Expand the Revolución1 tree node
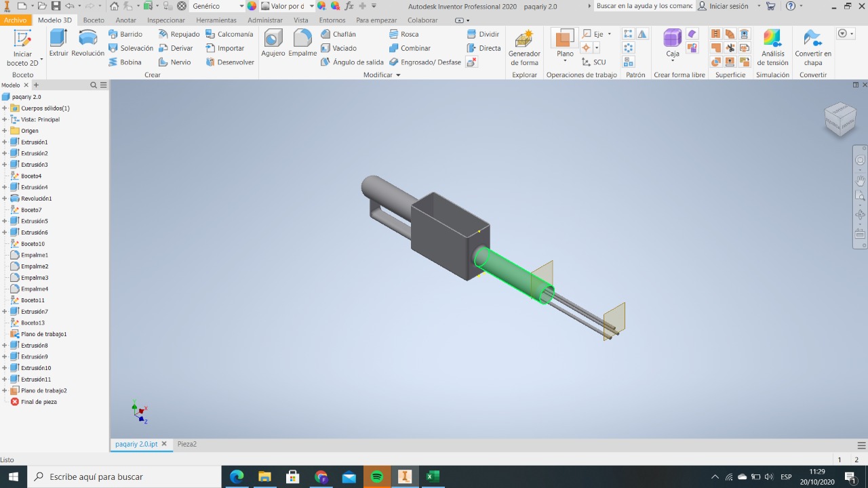The height and width of the screenshot is (488, 868). click(4, 199)
